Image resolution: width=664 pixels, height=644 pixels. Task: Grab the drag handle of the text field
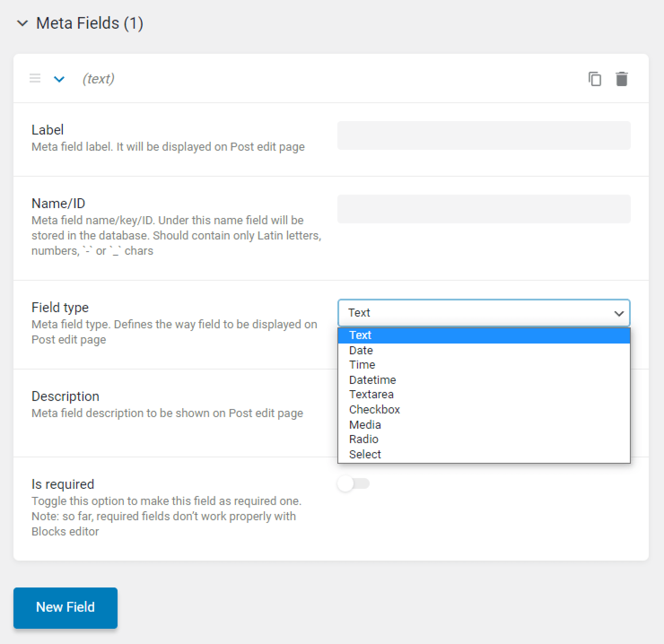35,78
